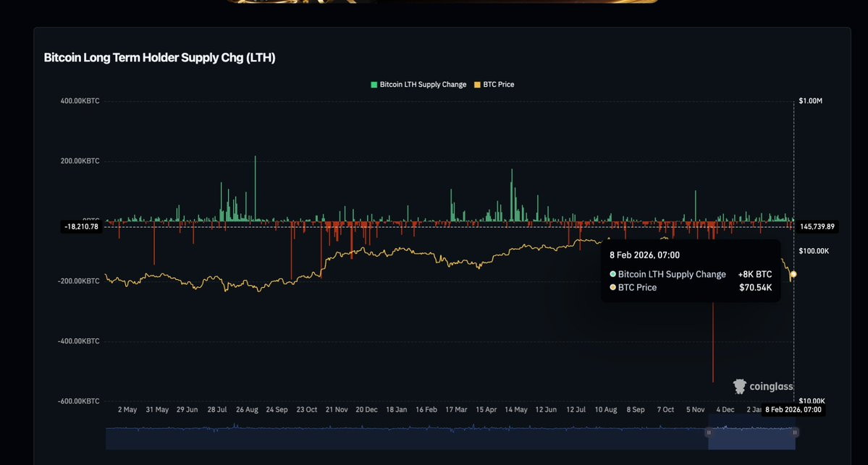Click the green LTH Supply Change legend square
Viewport: 868px width, 465px height.
[x=374, y=85]
